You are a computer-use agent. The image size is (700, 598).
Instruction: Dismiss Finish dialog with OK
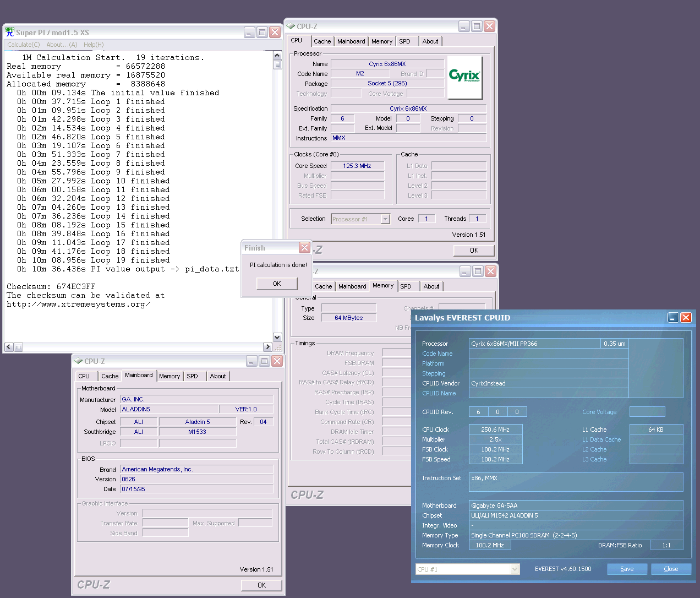[277, 284]
